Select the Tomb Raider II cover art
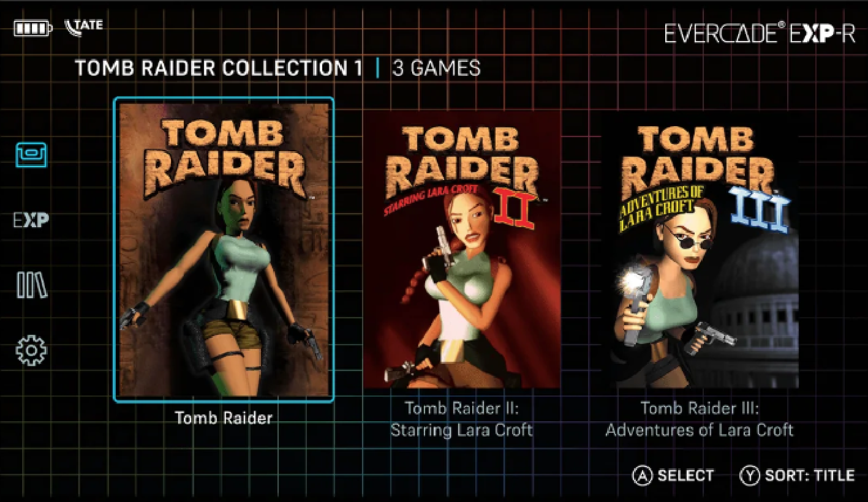 [x=462, y=250]
